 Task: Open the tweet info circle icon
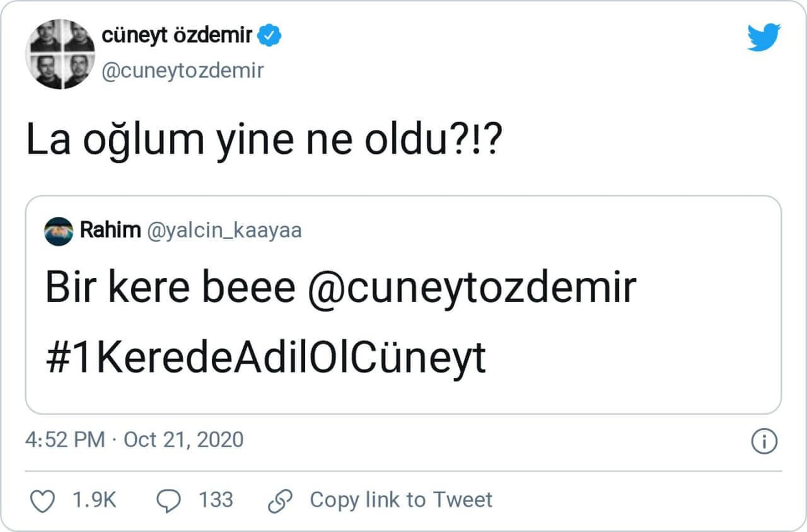pos(764,441)
